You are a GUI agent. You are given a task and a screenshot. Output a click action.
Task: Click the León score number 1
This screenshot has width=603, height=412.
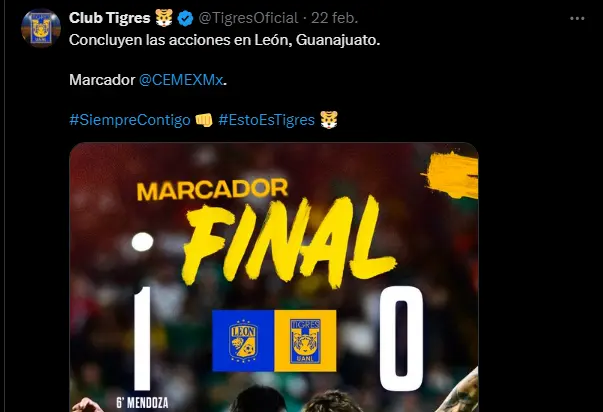pyautogui.click(x=142, y=338)
